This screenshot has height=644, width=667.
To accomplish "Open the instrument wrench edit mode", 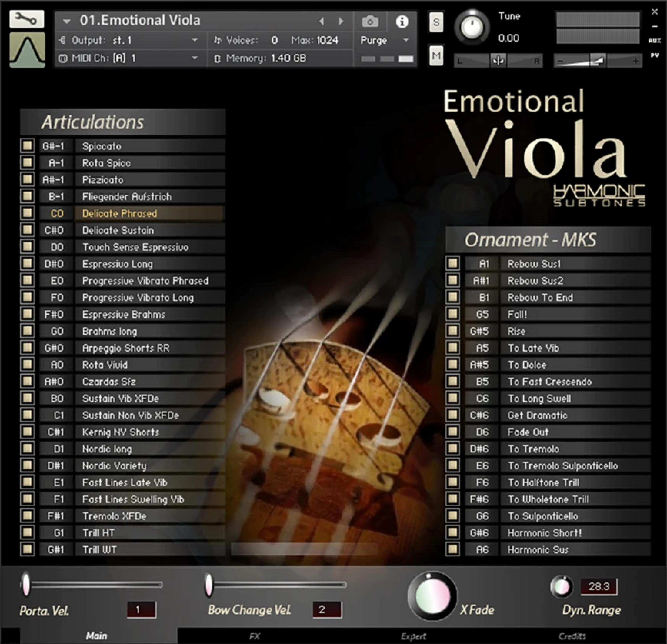I will pos(27,19).
